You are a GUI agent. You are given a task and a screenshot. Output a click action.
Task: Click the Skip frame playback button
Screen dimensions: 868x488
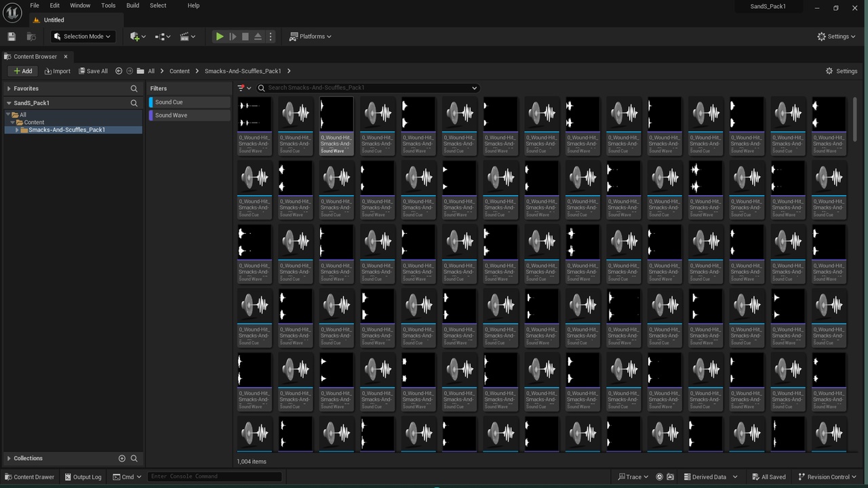click(x=233, y=37)
